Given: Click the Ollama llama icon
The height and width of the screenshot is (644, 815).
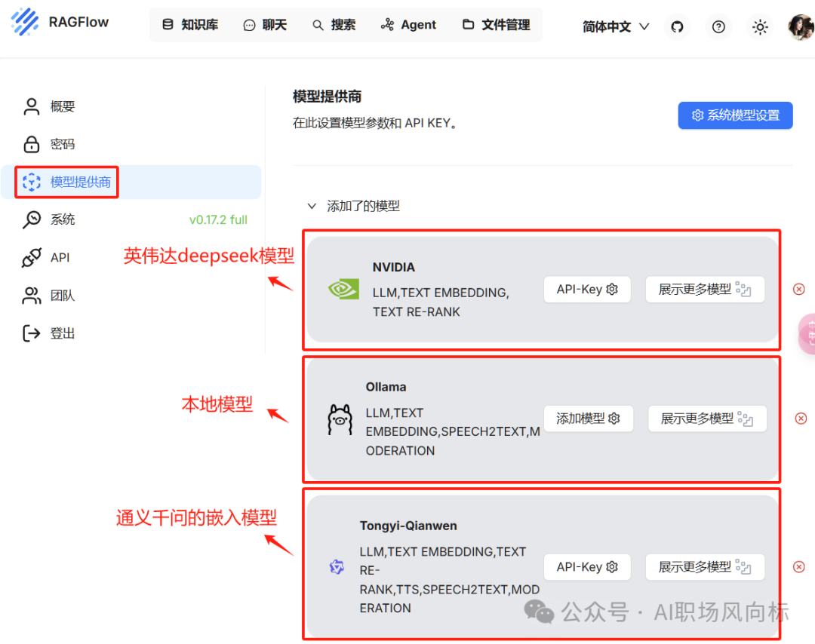Looking at the screenshot, I should (340, 419).
